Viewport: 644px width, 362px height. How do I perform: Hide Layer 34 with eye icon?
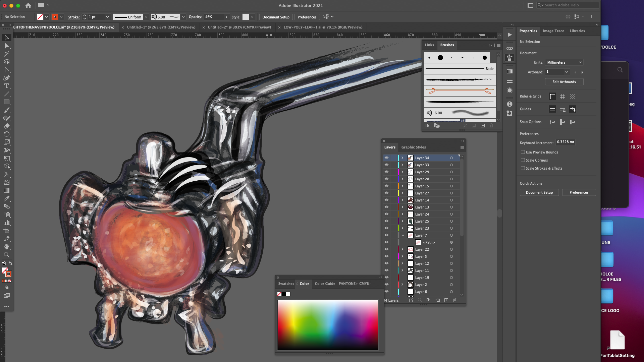tap(386, 158)
